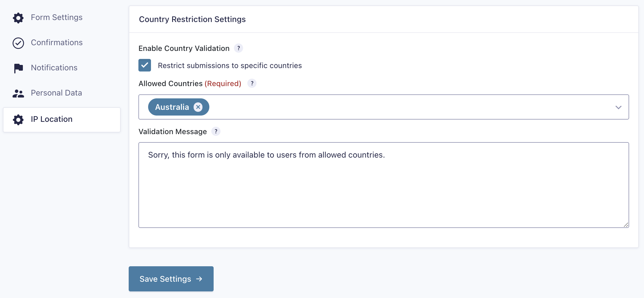Go to Confirmations settings page

(57, 43)
